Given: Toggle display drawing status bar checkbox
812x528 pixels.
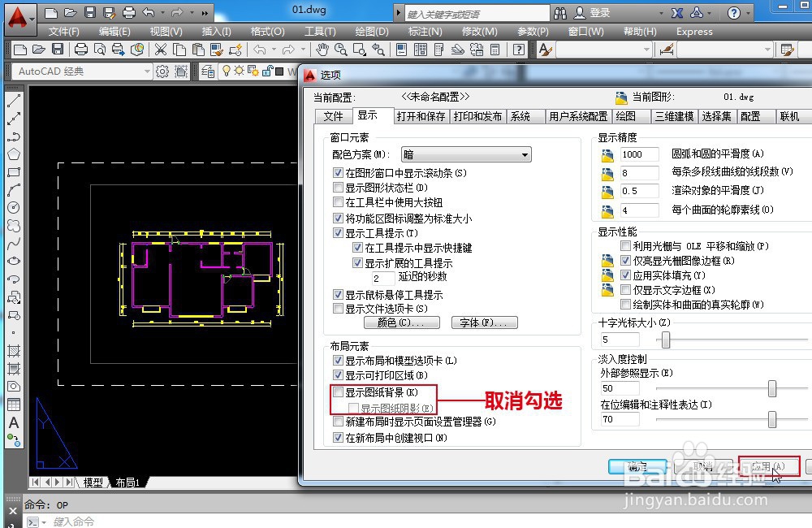Looking at the screenshot, I should pyautogui.click(x=338, y=187).
